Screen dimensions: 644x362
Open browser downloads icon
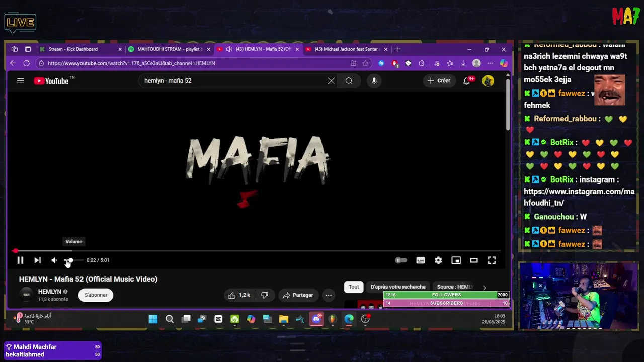click(463, 63)
